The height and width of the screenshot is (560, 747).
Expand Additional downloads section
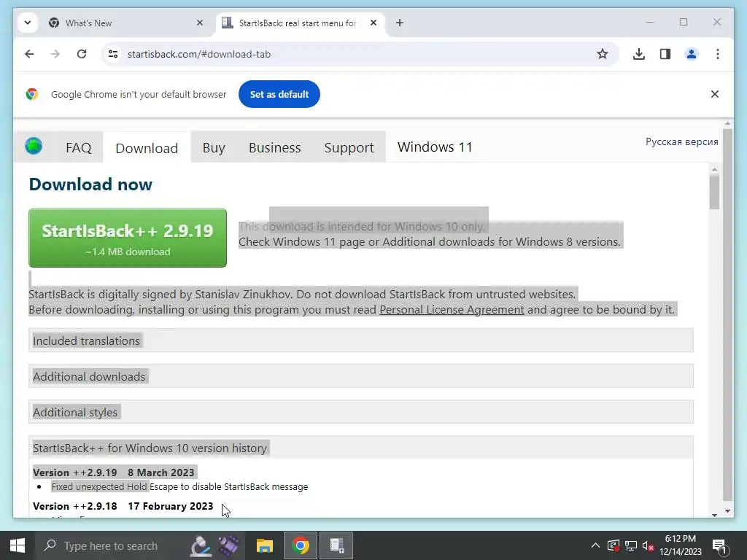pyautogui.click(x=360, y=376)
